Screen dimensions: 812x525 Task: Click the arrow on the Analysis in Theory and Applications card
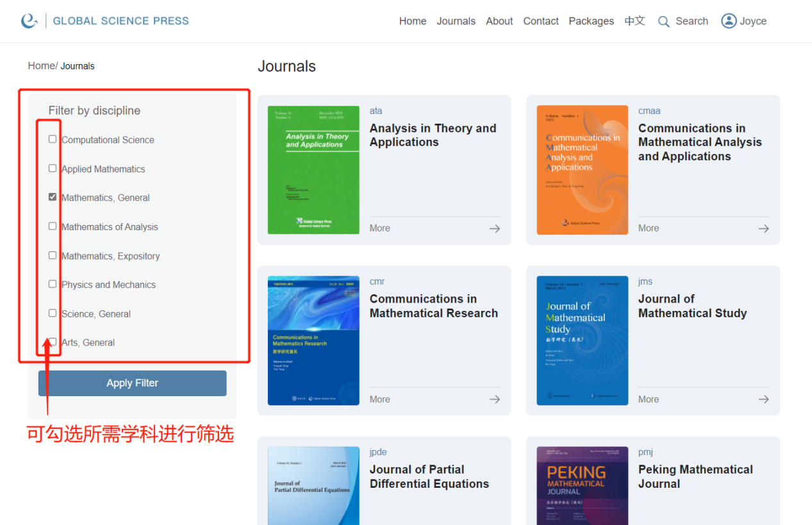point(495,228)
